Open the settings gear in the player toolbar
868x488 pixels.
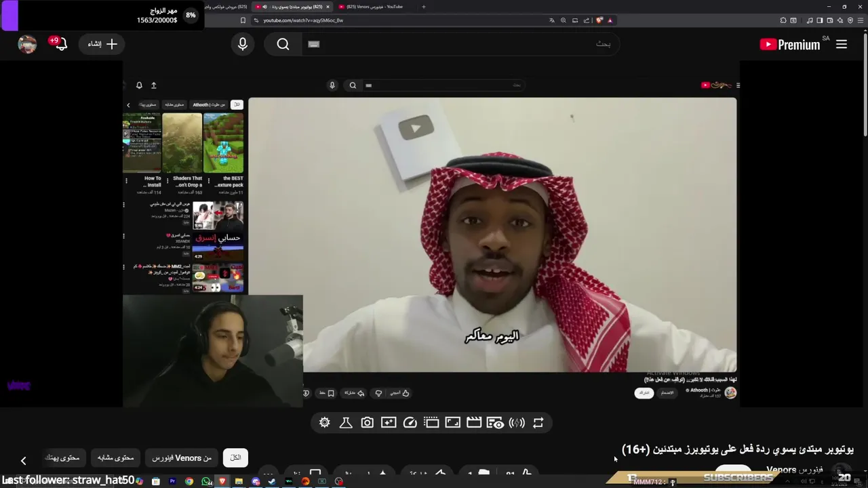coord(324,423)
